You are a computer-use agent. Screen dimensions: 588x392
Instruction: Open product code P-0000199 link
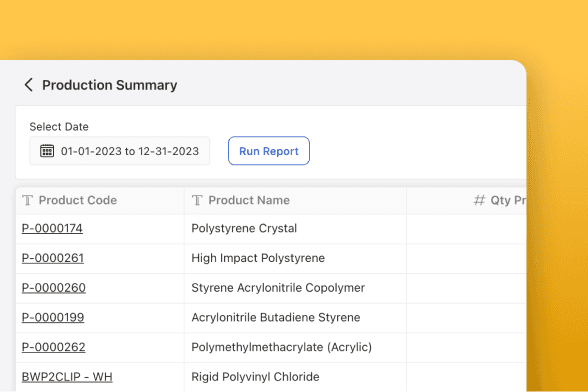(x=53, y=317)
